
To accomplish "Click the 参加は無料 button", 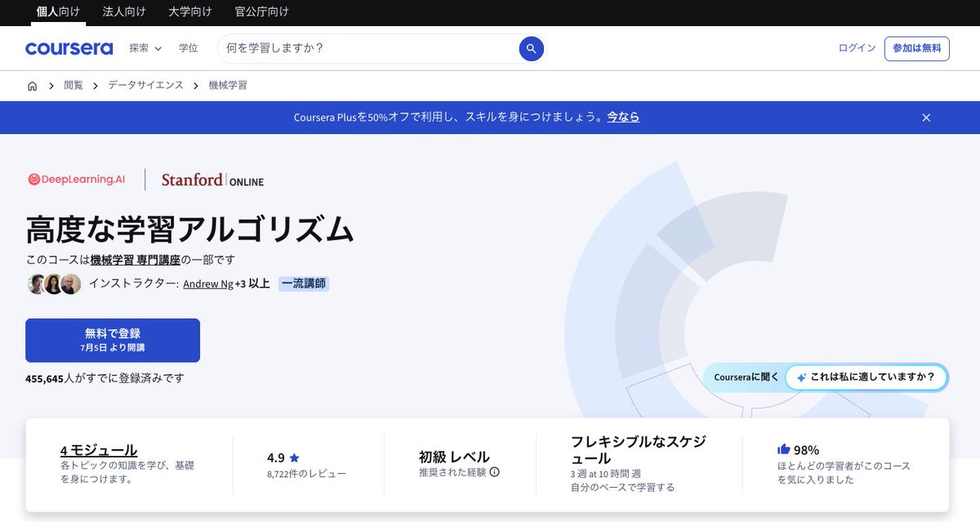I will click(x=916, y=48).
